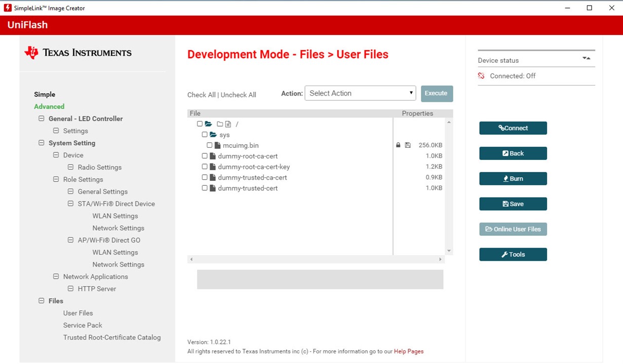Tick the dummy-trusted-cert checkbox
The image size is (623, 364).
205,188
